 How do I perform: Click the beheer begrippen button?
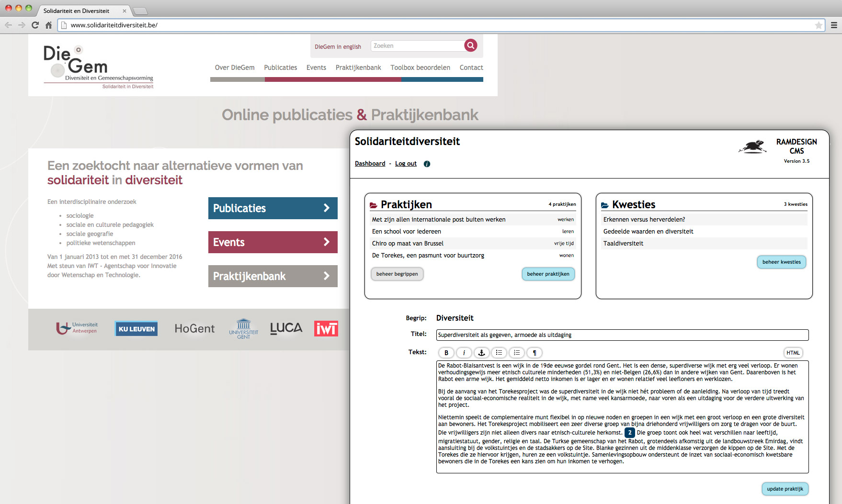[397, 274]
